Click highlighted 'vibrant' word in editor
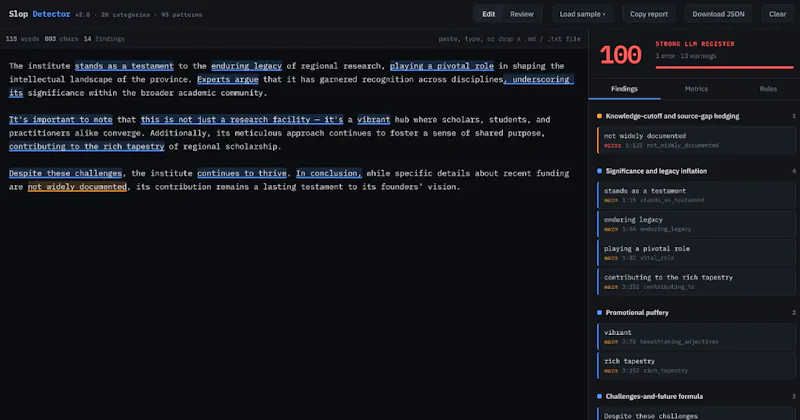 373,119
